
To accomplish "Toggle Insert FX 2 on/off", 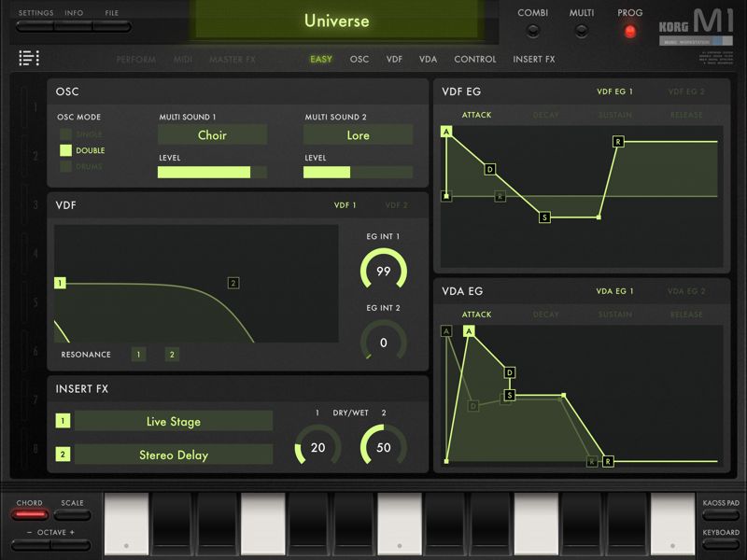I will point(63,455).
